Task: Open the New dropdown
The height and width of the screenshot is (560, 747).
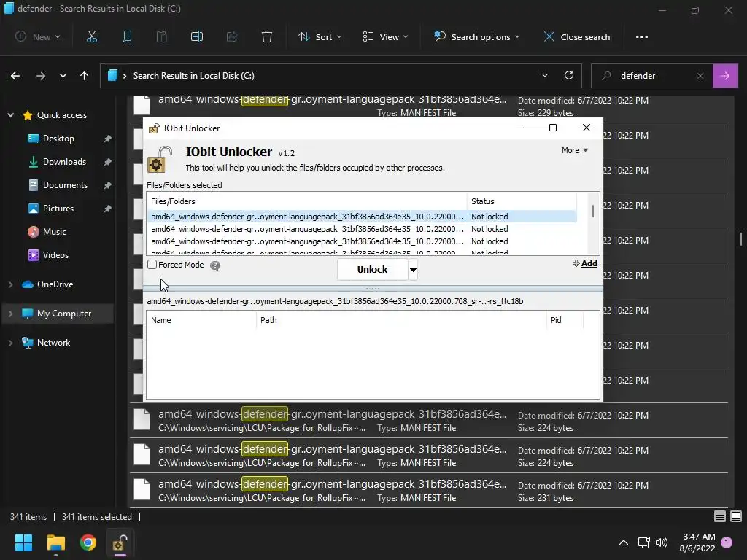Action: (x=38, y=36)
